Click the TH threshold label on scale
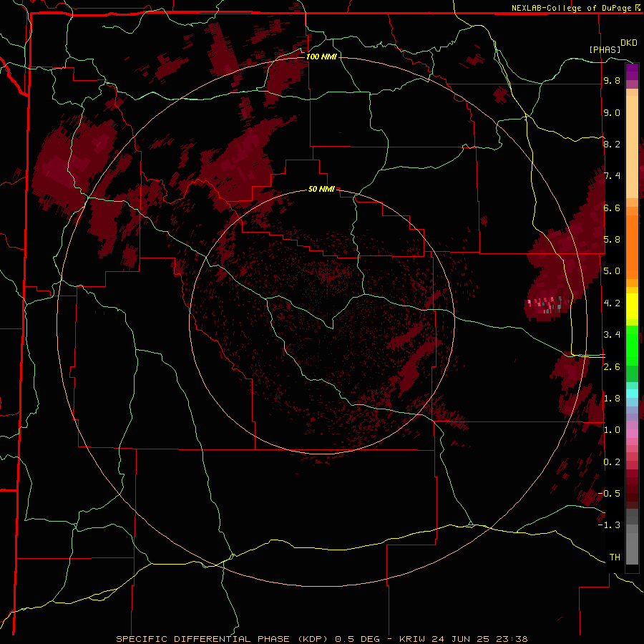Image resolution: width=644 pixels, height=644 pixels. [615, 557]
